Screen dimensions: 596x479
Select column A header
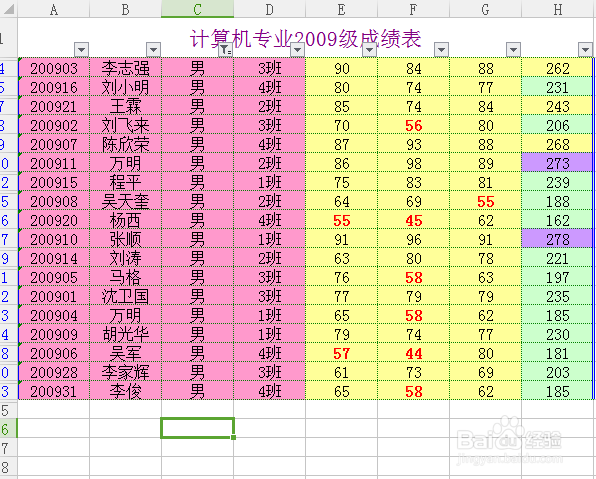coord(54,9)
